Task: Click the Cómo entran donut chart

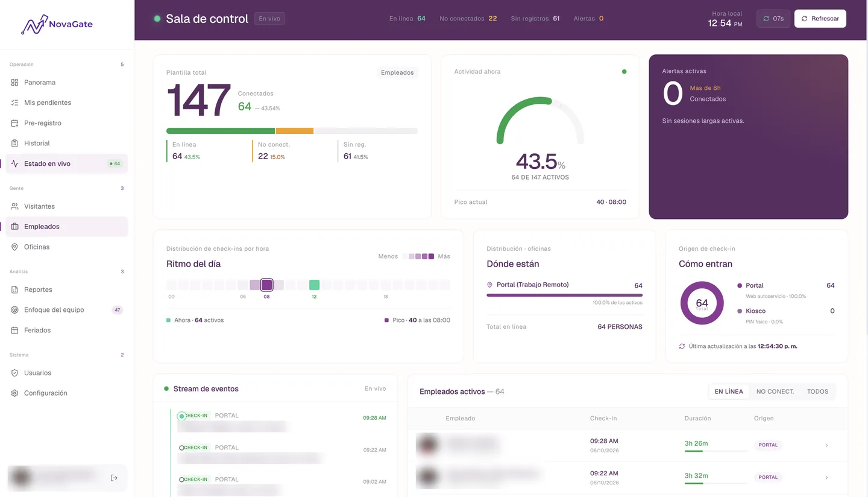Action: (702, 303)
